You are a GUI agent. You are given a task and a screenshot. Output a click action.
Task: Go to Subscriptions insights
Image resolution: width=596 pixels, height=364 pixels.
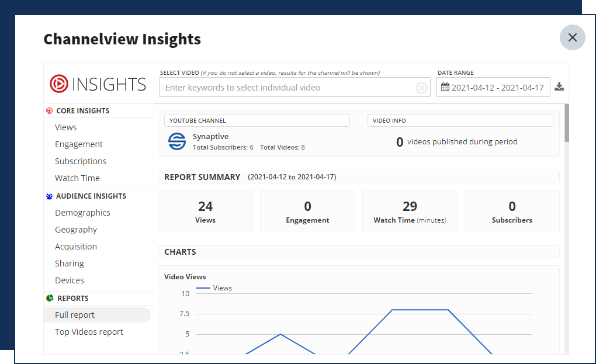tap(81, 161)
